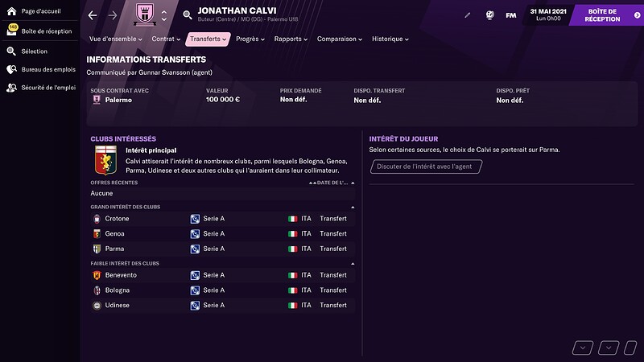Open the world globe icon in top bar

point(489,15)
